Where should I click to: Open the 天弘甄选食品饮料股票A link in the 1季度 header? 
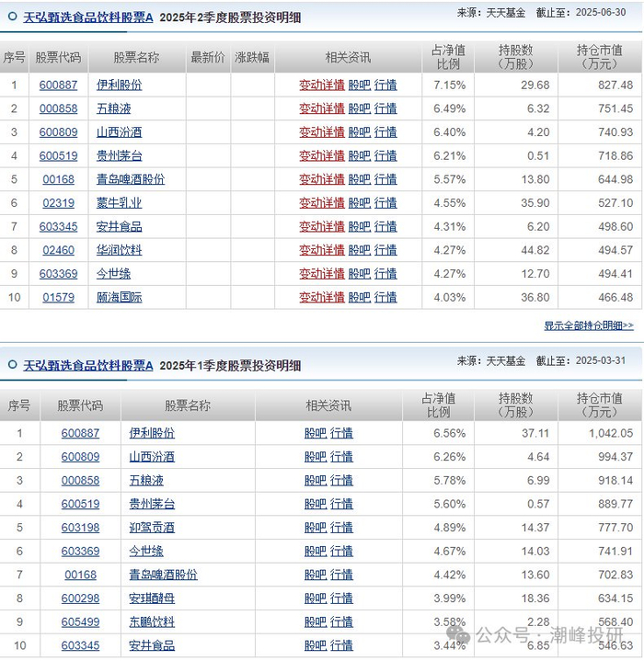click(88, 366)
